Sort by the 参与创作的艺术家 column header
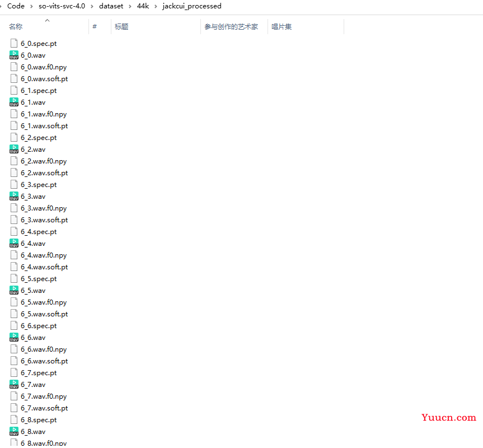 click(x=231, y=27)
